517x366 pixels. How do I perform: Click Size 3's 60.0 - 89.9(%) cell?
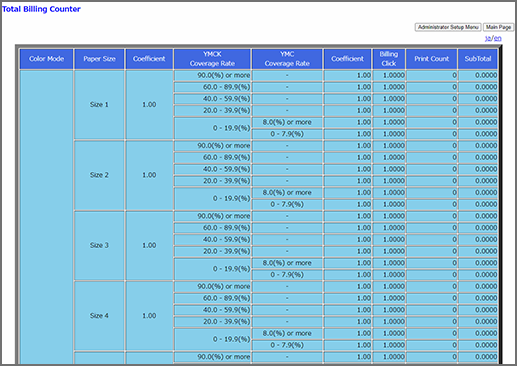click(212, 228)
